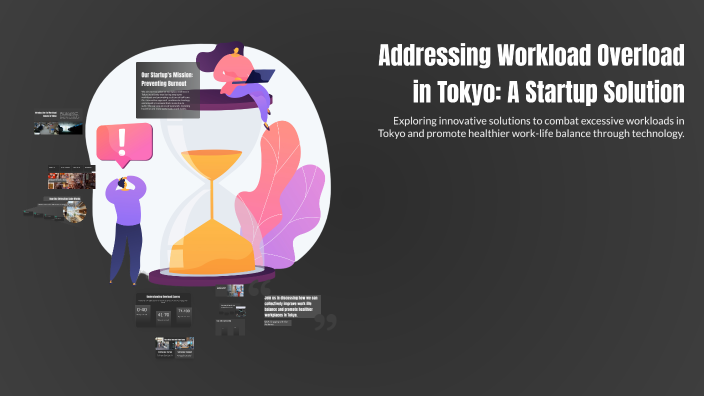This screenshot has height=396, width=704.
Task: Click the stressed man in purple shirt
Action: pos(126,230)
